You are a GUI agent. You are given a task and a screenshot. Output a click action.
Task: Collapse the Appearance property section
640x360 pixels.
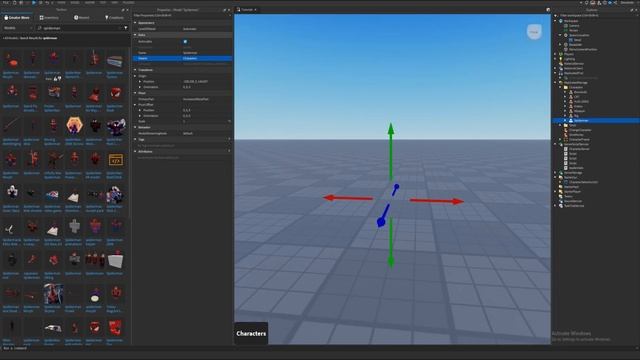pyautogui.click(x=135, y=23)
